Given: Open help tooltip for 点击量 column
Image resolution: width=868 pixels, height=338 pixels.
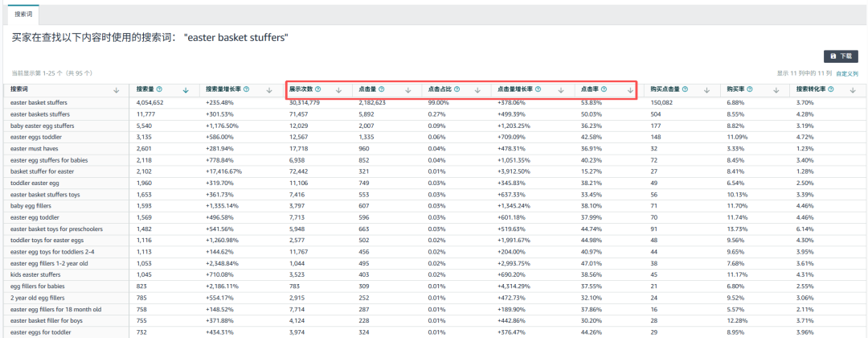Looking at the screenshot, I should tap(381, 89).
